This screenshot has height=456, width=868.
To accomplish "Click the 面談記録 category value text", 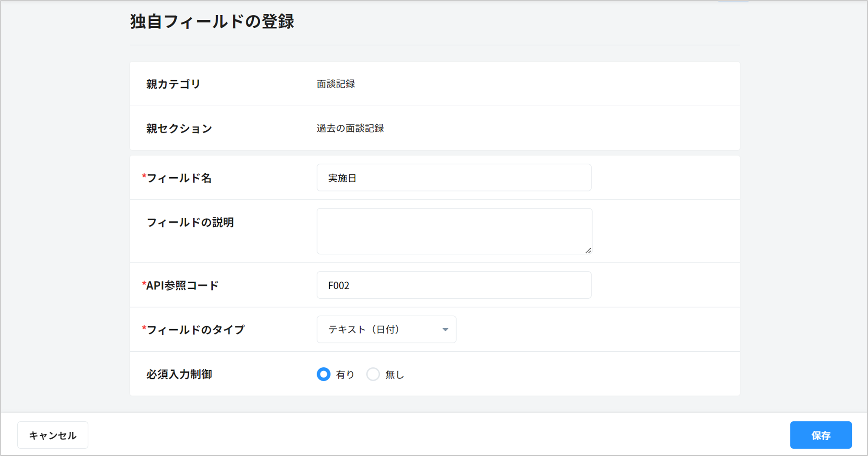I will pyautogui.click(x=336, y=84).
